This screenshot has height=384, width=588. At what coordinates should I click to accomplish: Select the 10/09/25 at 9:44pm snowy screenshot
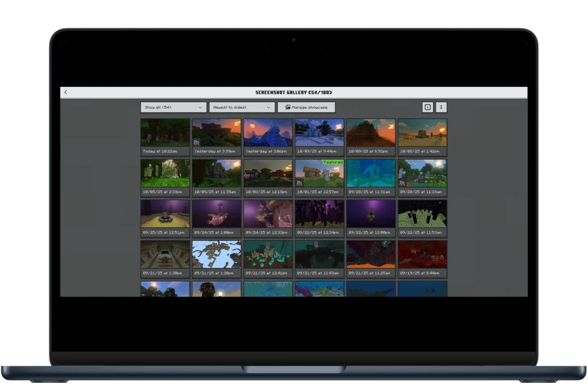[x=319, y=137]
